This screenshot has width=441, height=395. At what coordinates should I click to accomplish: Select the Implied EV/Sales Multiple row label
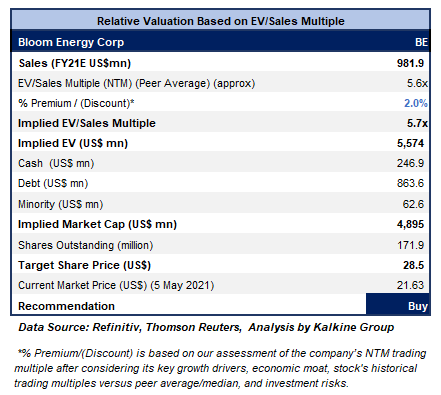click(x=87, y=123)
